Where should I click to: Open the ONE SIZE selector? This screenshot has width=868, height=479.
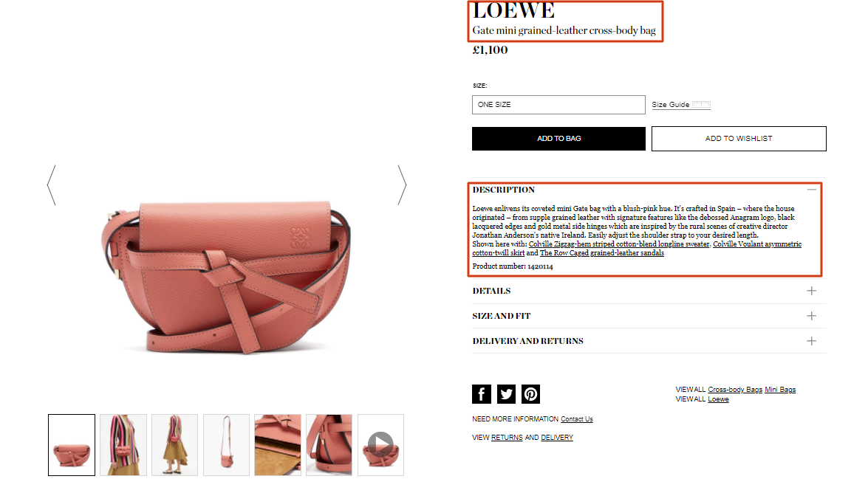[558, 105]
